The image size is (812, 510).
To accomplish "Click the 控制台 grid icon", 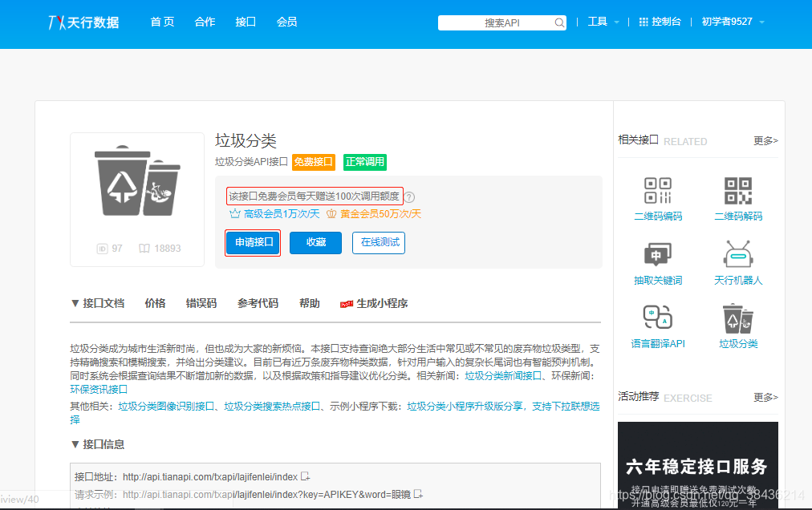I will 644,22.
